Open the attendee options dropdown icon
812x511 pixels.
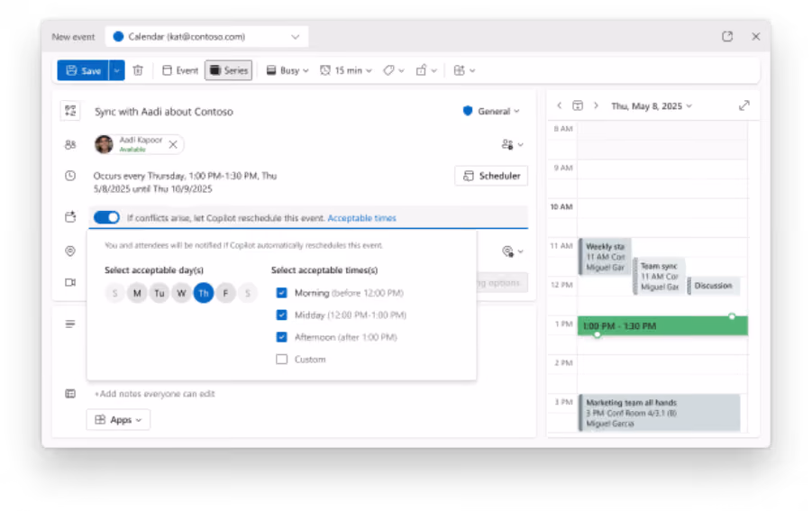(x=512, y=144)
